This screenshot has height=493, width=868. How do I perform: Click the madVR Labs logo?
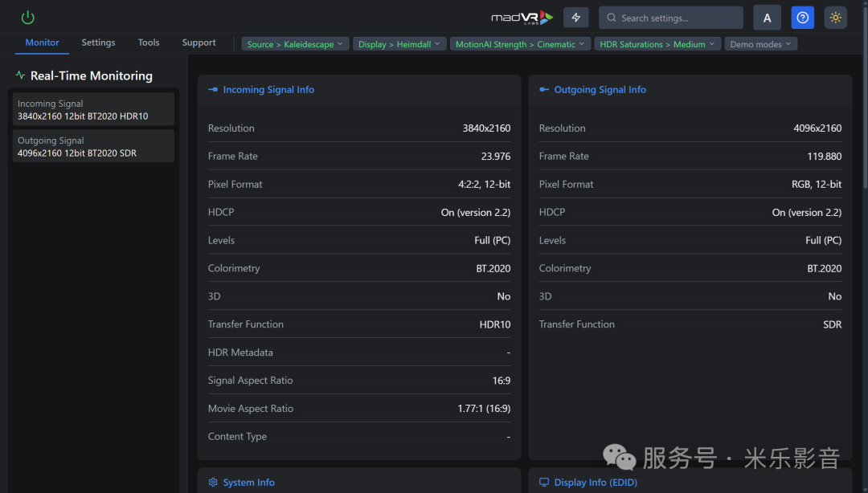click(522, 18)
